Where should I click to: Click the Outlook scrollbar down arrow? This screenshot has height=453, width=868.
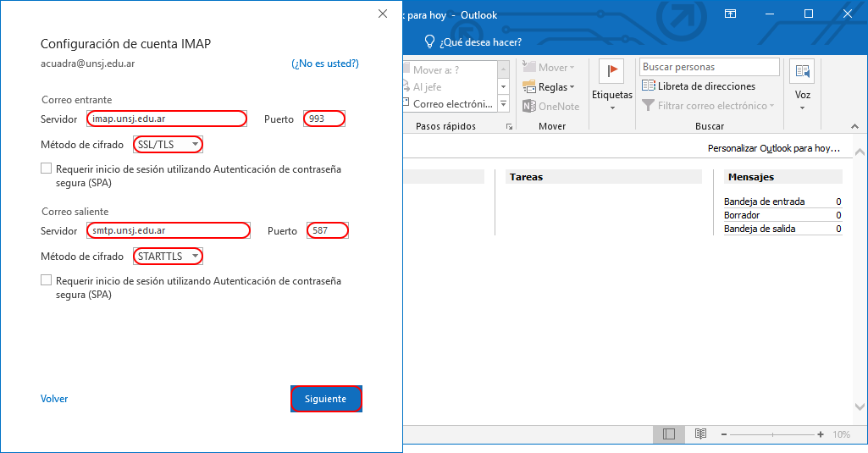point(860,406)
